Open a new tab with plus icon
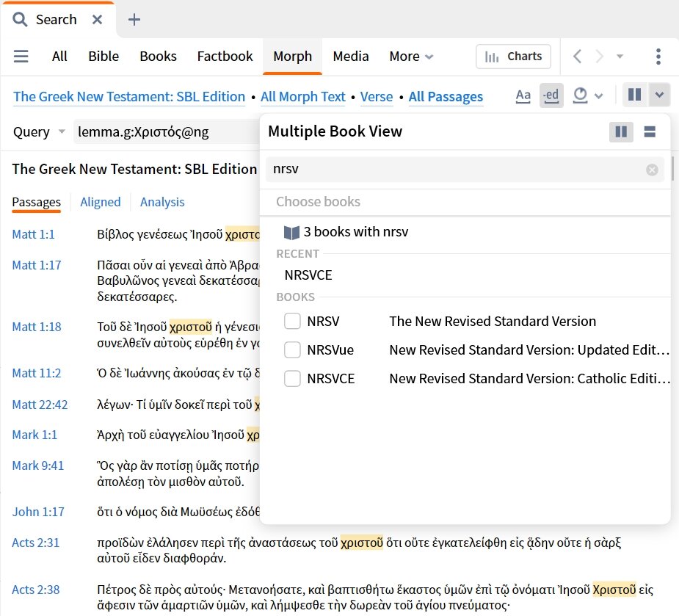Viewport: 679px width, 616px height. [x=134, y=20]
